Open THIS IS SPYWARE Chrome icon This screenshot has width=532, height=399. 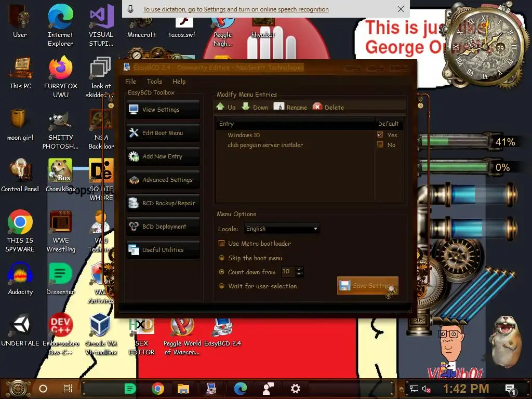click(x=20, y=231)
